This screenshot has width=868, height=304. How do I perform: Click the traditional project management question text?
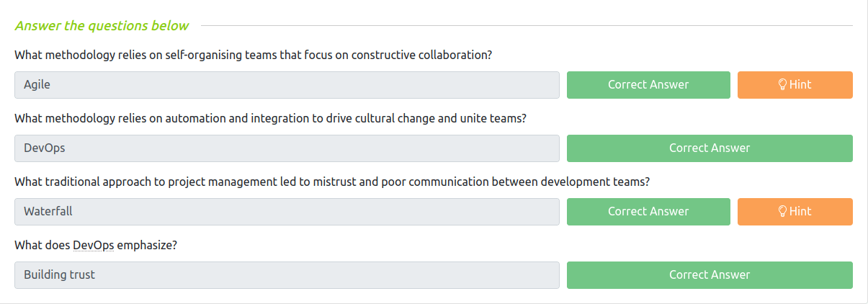pyautogui.click(x=332, y=182)
